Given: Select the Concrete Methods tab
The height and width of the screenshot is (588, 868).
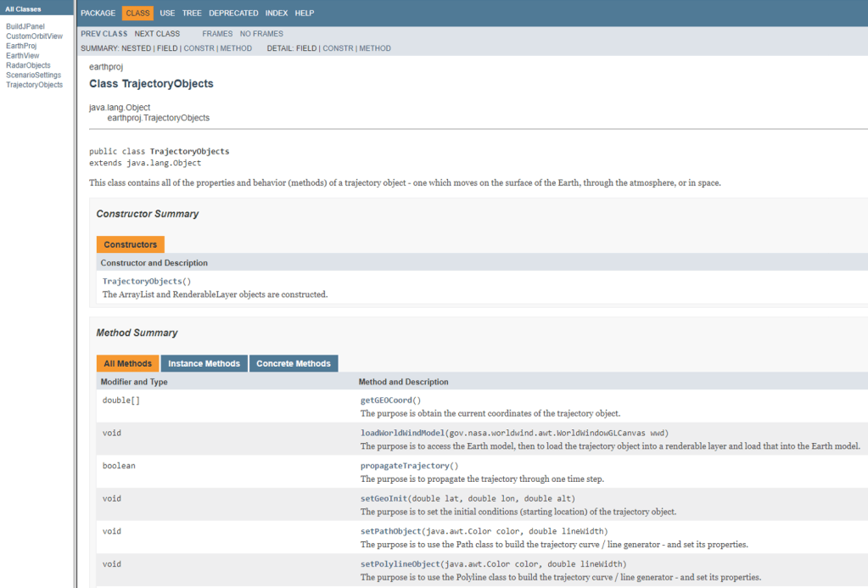Looking at the screenshot, I should (294, 364).
